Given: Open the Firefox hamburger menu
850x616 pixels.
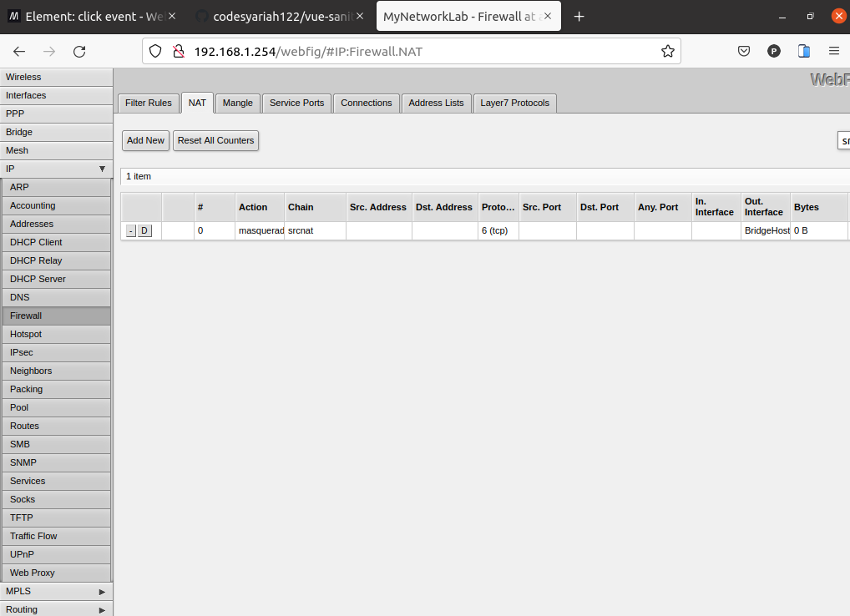Looking at the screenshot, I should tap(834, 52).
